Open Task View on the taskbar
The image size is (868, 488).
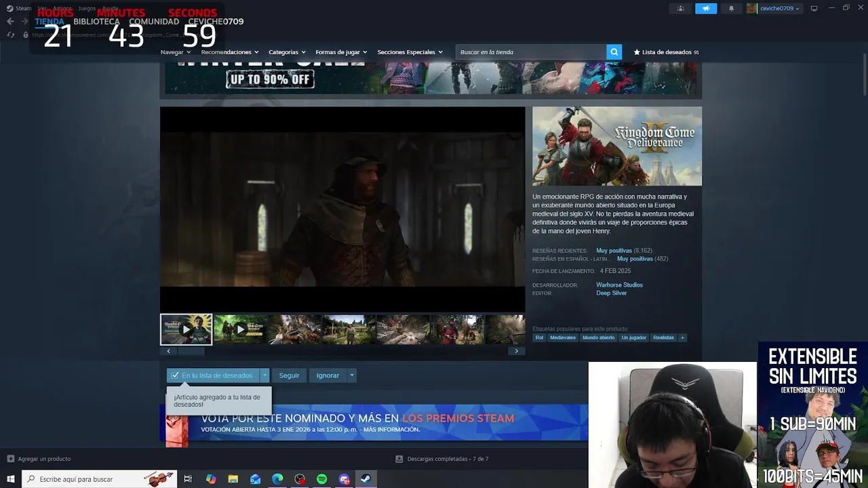coord(188,479)
